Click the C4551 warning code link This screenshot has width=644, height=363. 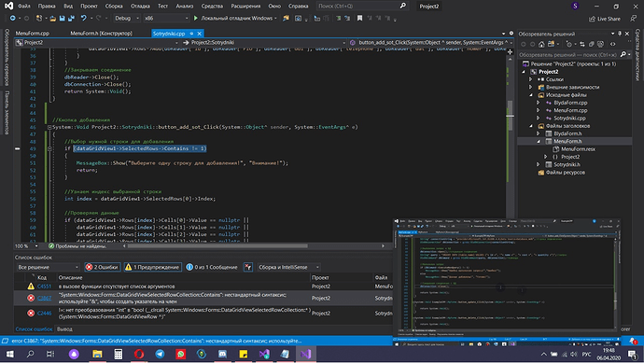click(x=45, y=286)
